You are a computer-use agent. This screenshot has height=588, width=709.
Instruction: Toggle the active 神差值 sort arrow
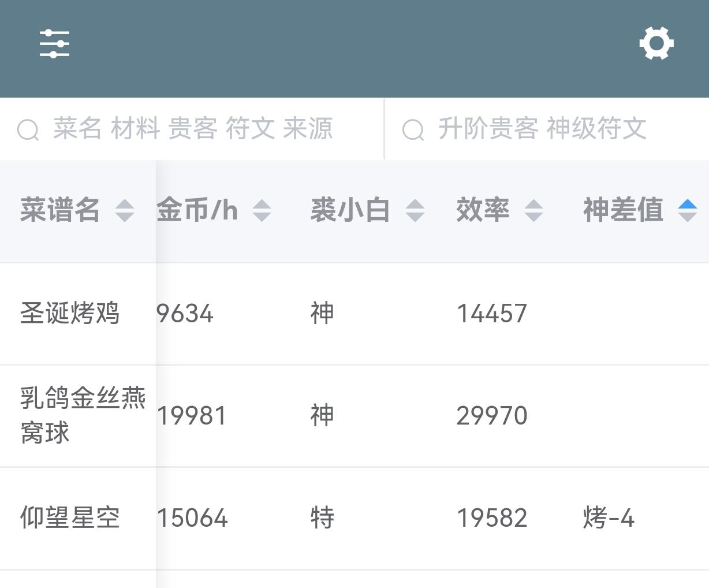click(x=687, y=210)
